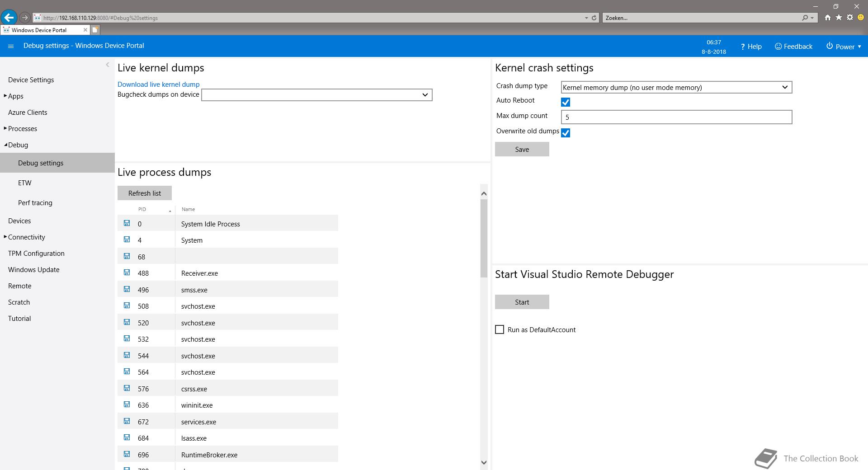Save dump of RuntimeBroker.exe
This screenshot has width=868, height=470.
coord(127,454)
